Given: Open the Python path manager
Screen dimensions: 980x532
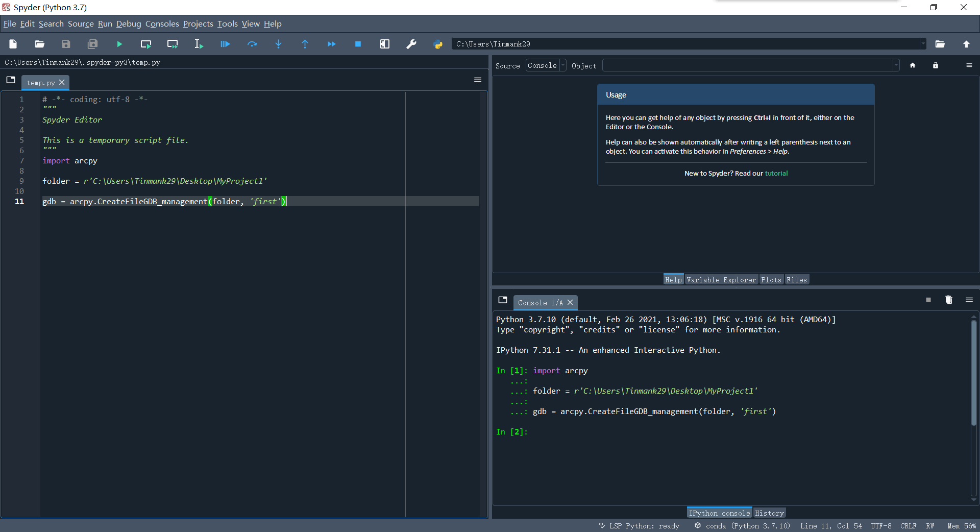Looking at the screenshot, I should [438, 44].
